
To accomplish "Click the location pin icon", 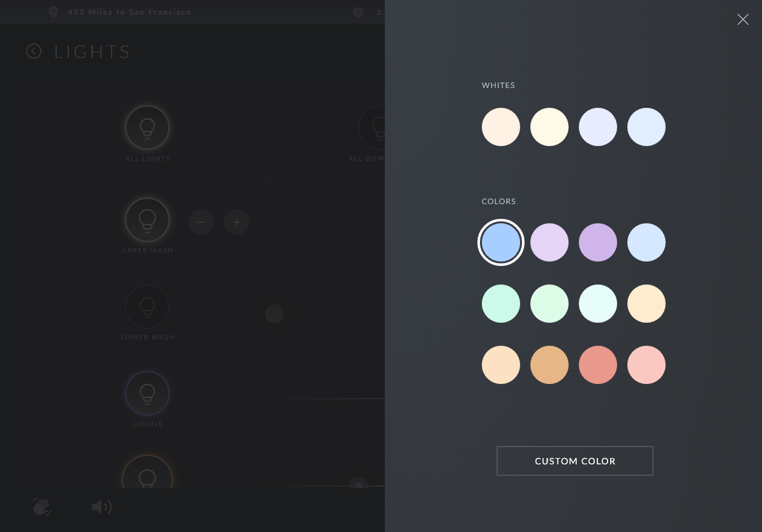I will [53, 12].
